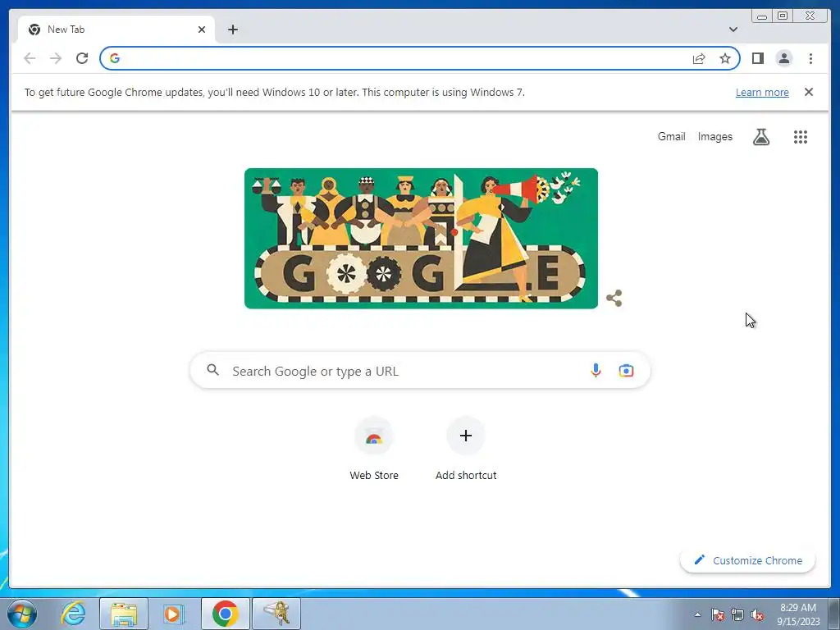
Task: Toggle the Chrome side panel icon
Action: click(x=757, y=58)
